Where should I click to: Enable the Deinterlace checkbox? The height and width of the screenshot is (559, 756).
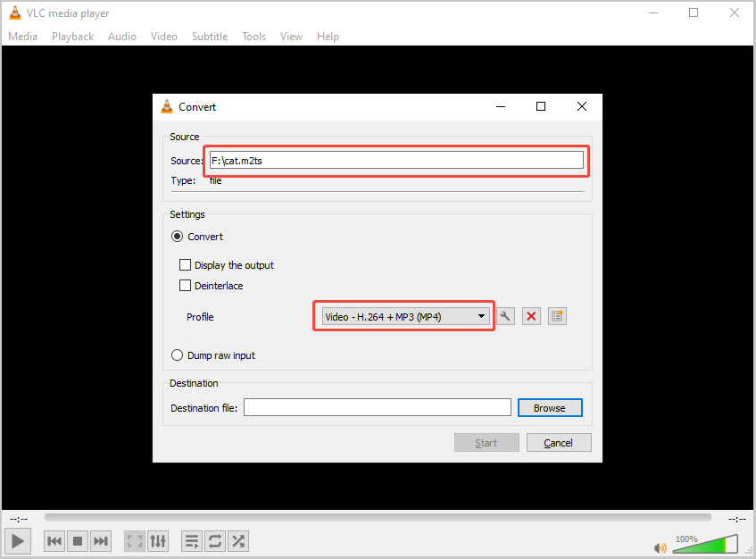click(x=185, y=286)
